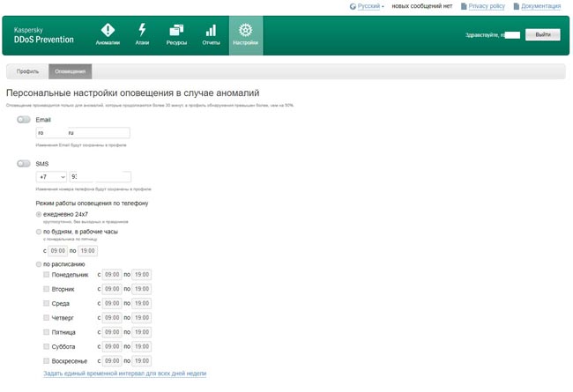Viewport: 573px width, 392px height.
Task: Toggle the Email notification switch
Action: [x=24, y=120]
